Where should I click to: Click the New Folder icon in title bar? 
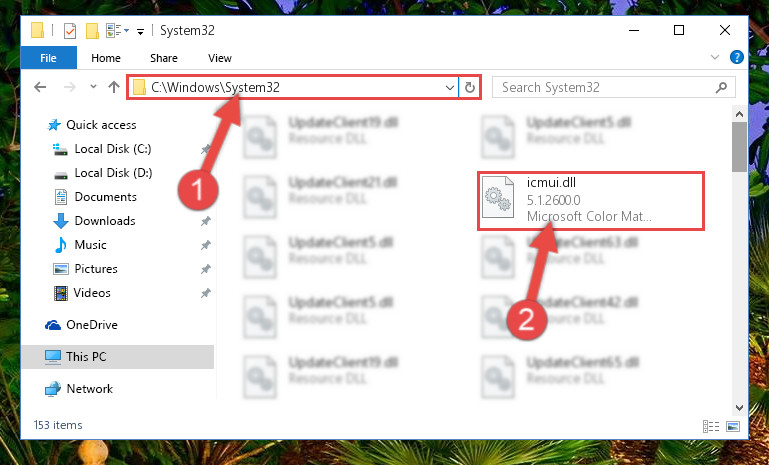(92, 31)
